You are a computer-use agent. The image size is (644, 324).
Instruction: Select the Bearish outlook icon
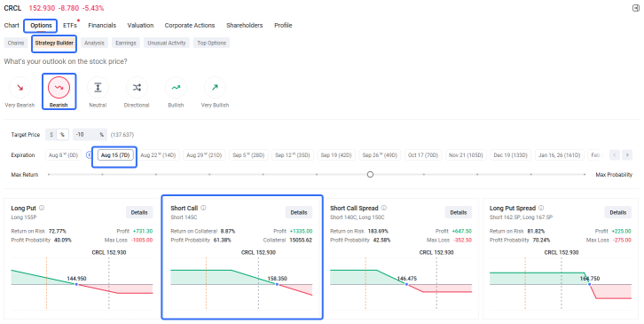pos(59,88)
